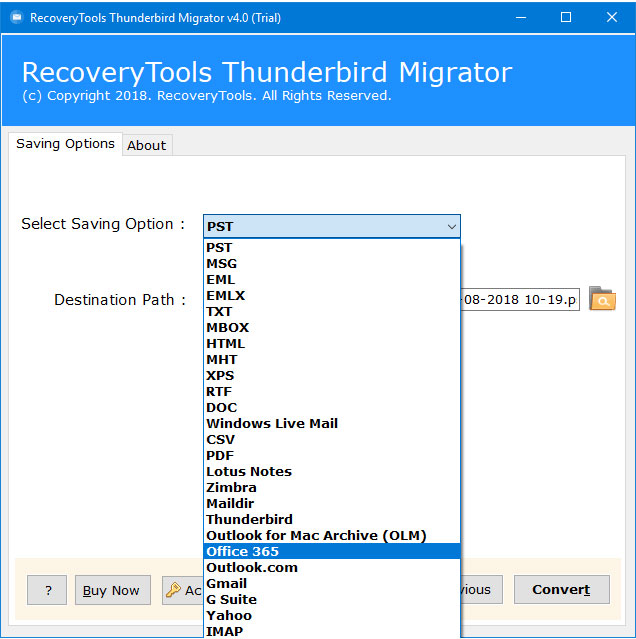Viewport: 636px width, 639px height.
Task: Select XPS saving format
Action: (x=332, y=375)
